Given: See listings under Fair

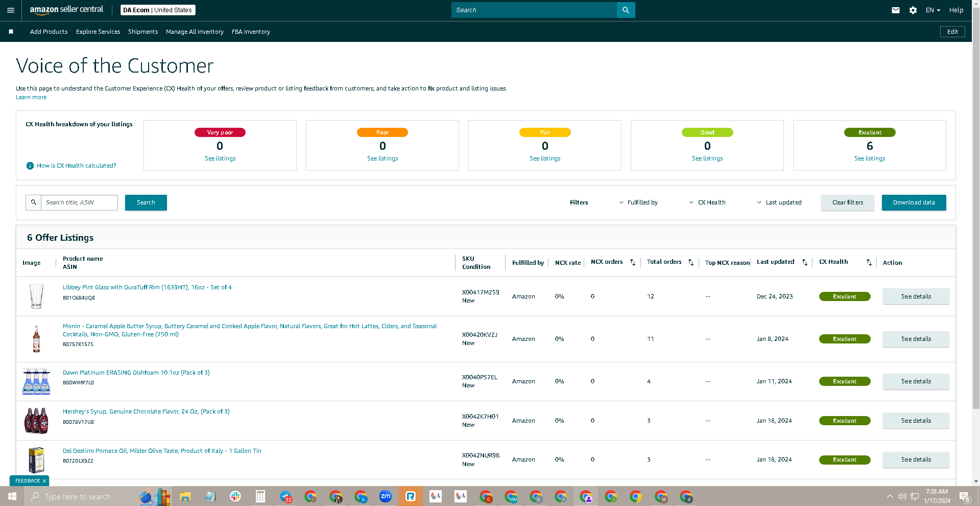Looking at the screenshot, I should (x=545, y=158).
